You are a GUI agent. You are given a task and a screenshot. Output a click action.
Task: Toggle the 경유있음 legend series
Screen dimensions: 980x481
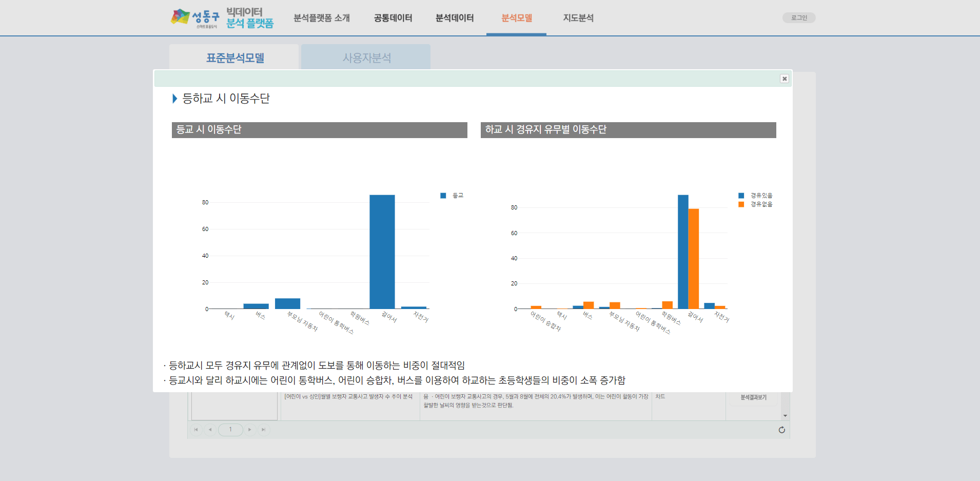[x=755, y=196]
